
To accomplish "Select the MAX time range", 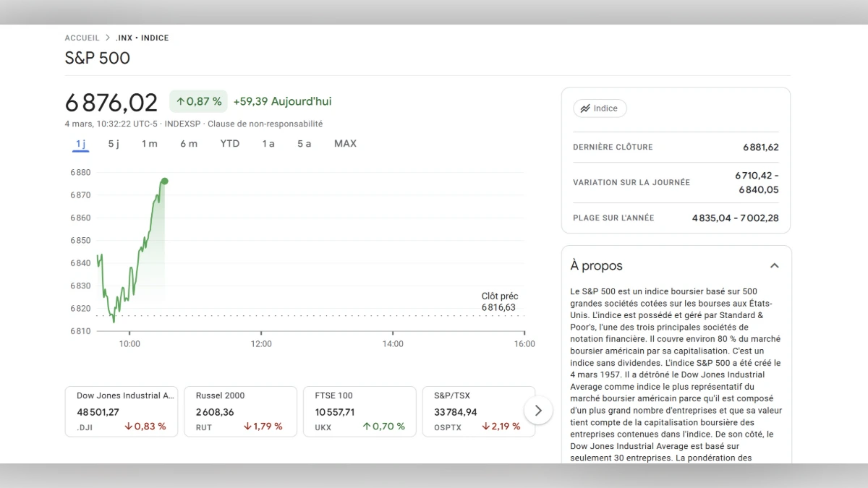I will coord(345,143).
